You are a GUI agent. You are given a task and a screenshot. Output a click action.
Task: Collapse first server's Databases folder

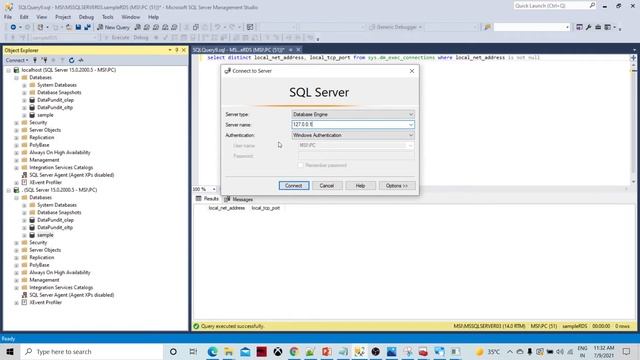pyautogui.click(x=16, y=78)
